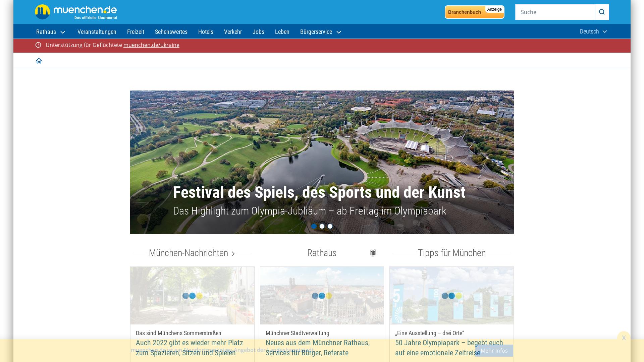Click the search magnifier icon
Image resolution: width=644 pixels, height=362 pixels.
click(602, 12)
